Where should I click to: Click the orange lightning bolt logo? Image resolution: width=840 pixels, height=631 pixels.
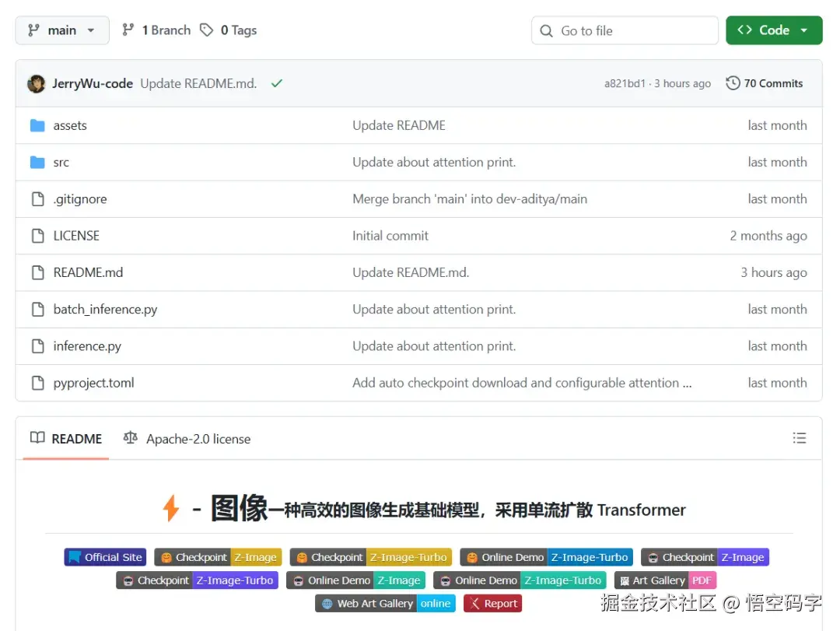(171, 508)
